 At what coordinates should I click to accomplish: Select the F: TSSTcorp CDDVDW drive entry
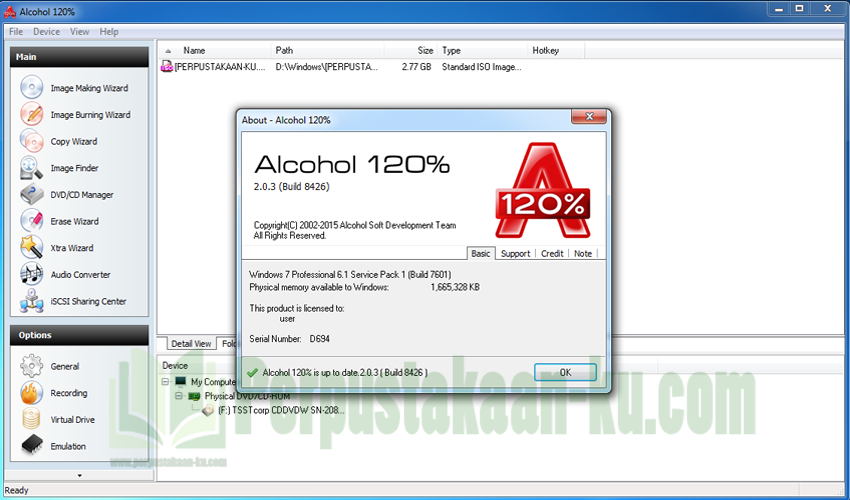pyautogui.click(x=281, y=411)
